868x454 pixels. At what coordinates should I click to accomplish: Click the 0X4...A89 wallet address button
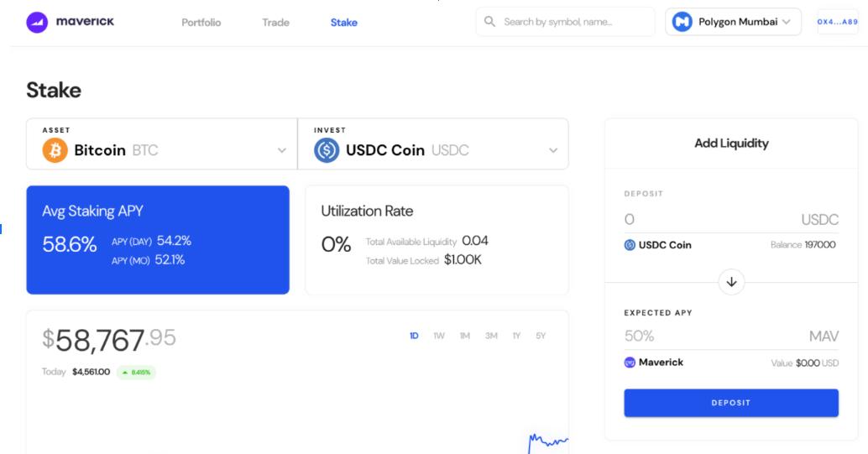[836, 22]
